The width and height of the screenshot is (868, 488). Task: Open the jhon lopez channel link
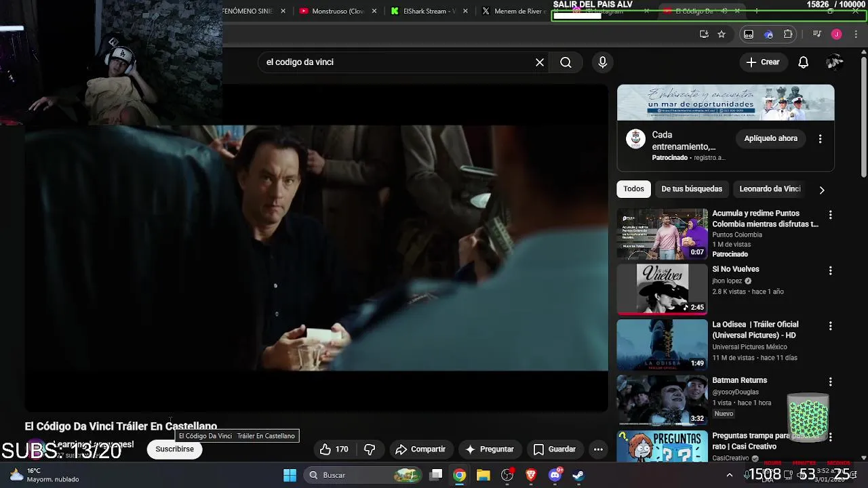click(x=727, y=281)
